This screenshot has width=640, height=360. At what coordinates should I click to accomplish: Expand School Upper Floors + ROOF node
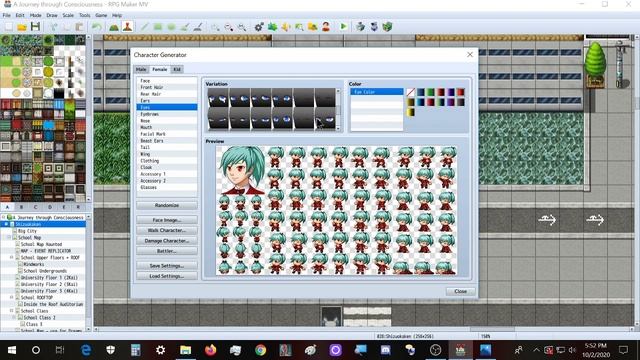point(12,258)
